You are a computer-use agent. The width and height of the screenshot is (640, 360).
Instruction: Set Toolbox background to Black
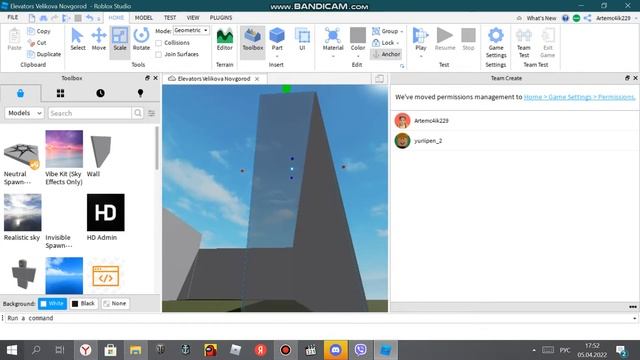coord(83,303)
